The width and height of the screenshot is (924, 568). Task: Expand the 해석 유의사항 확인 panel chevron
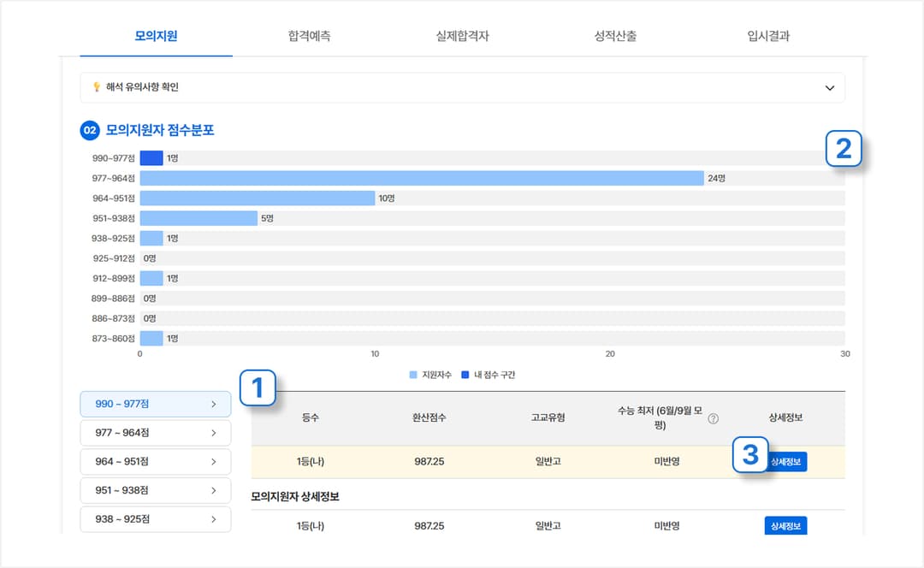click(830, 88)
